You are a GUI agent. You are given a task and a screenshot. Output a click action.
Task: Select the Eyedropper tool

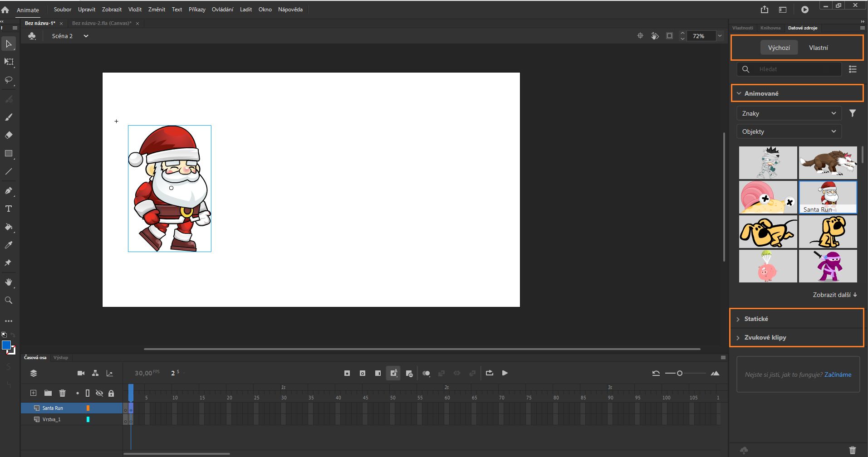tap(9, 245)
